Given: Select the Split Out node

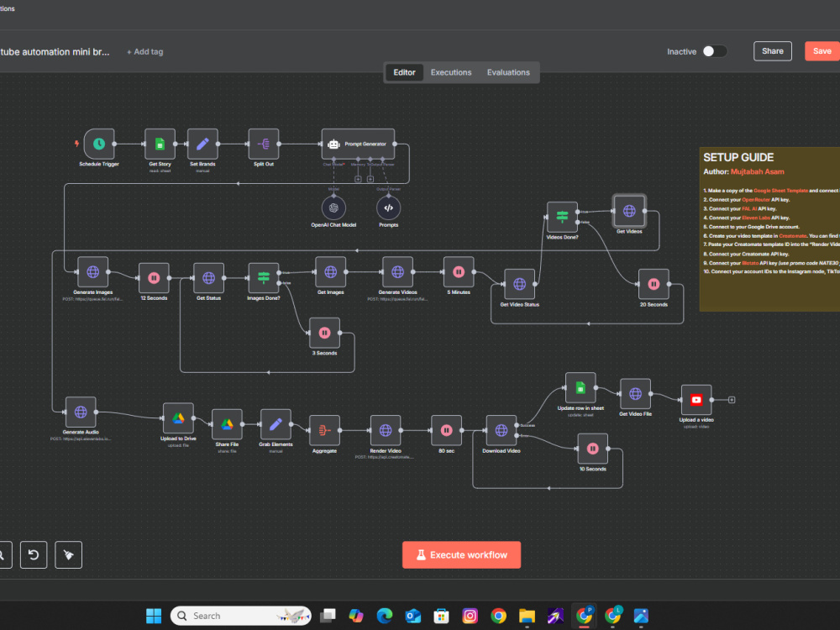Looking at the screenshot, I should [264, 144].
